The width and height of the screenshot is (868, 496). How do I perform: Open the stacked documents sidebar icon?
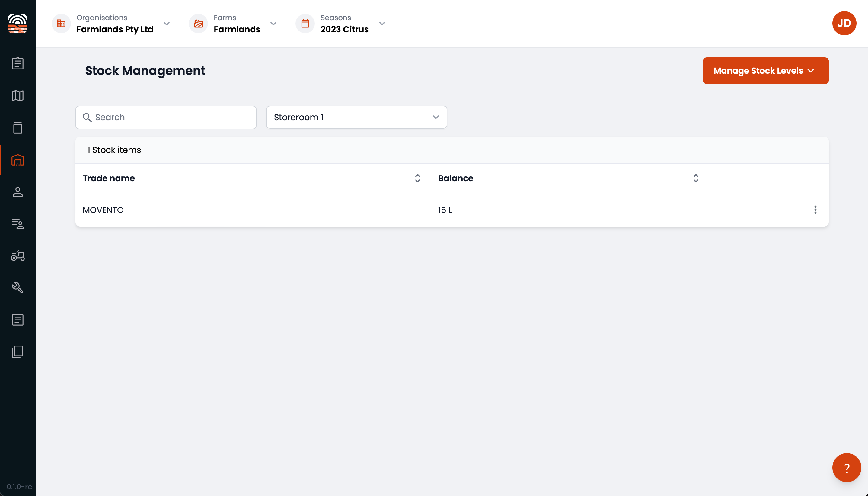pos(18,352)
